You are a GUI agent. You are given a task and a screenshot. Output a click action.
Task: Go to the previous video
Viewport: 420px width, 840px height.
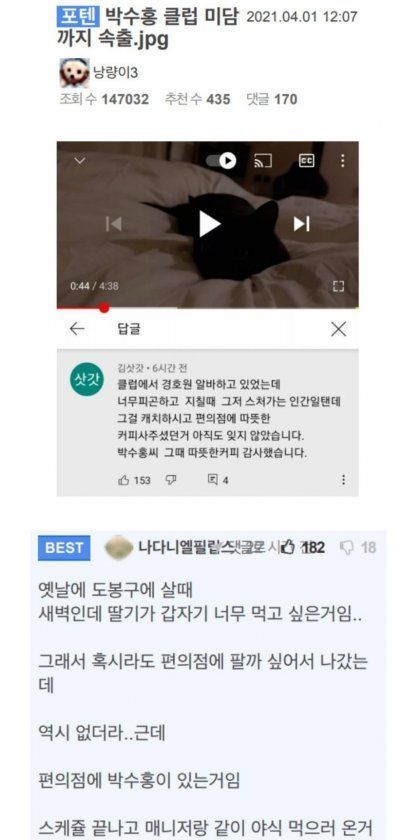tap(114, 224)
